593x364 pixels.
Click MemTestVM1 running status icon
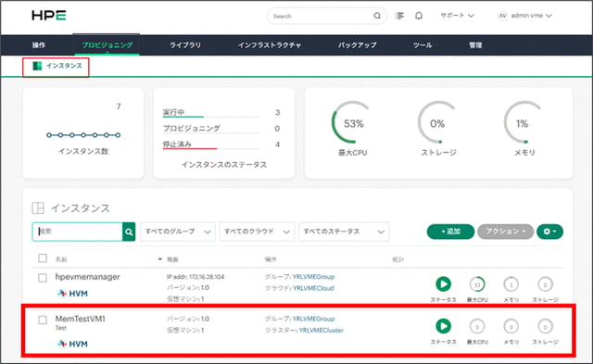(x=443, y=326)
